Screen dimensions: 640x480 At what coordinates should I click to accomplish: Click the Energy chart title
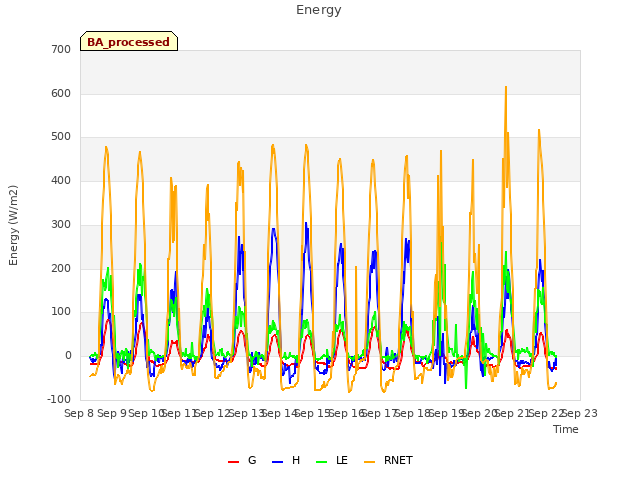click(319, 10)
